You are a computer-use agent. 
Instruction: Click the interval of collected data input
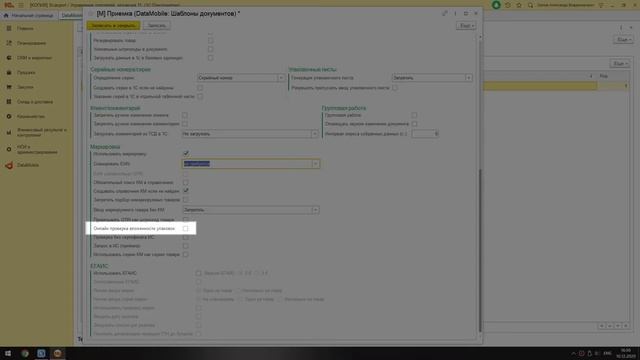click(x=425, y=134)
